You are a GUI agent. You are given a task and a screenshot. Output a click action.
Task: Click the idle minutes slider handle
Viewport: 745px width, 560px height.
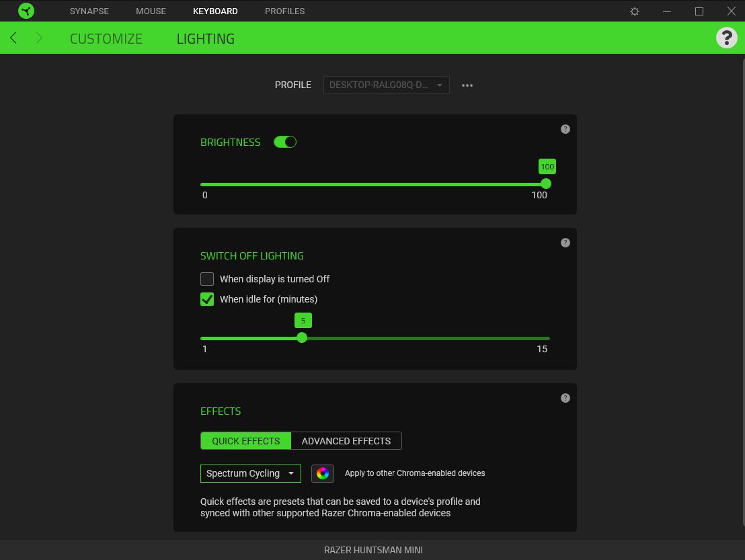coord(302,337)
